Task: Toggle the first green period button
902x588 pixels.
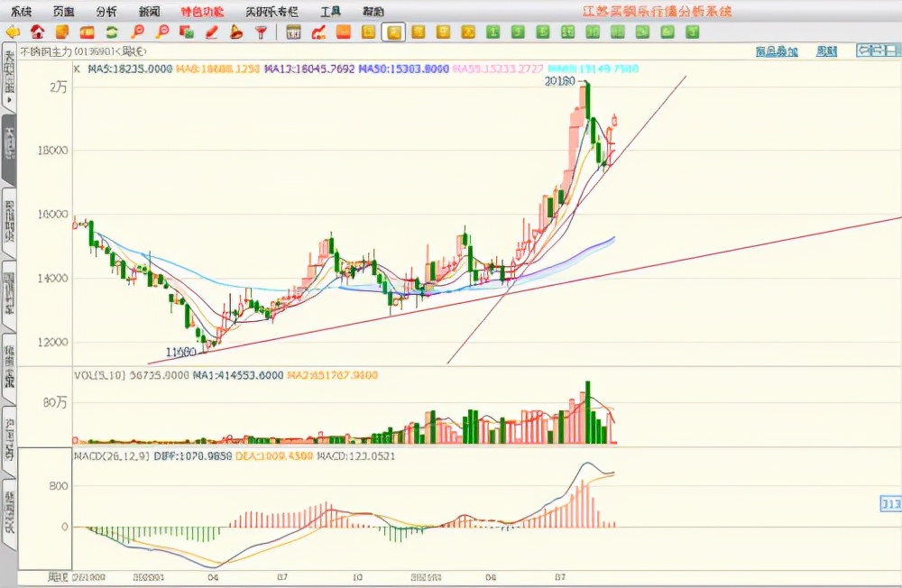Action: (493, 32)
